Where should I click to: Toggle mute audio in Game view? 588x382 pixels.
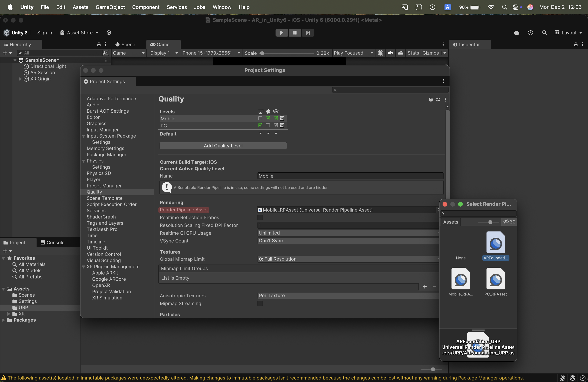(390, 53)
